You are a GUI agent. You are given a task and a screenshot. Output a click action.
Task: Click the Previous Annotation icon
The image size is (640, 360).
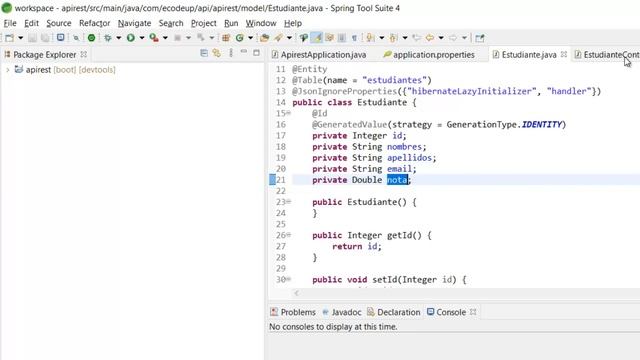pyautogui.click(x=393, y=38)
